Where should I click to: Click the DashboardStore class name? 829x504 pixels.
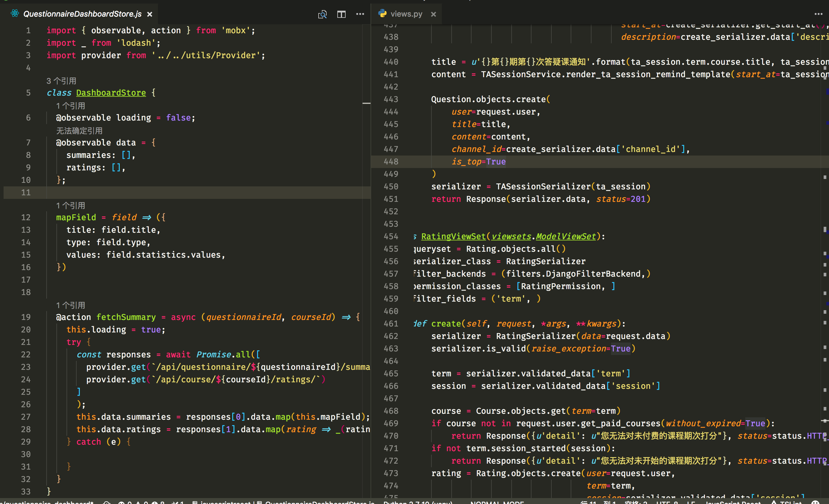click(x=111, y=93)
